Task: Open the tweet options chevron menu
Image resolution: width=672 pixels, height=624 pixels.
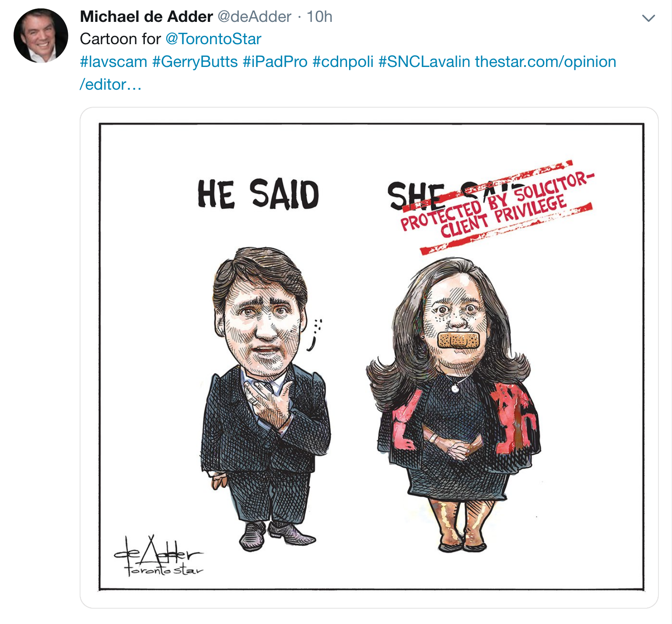Action: click(x=648, y=18)
